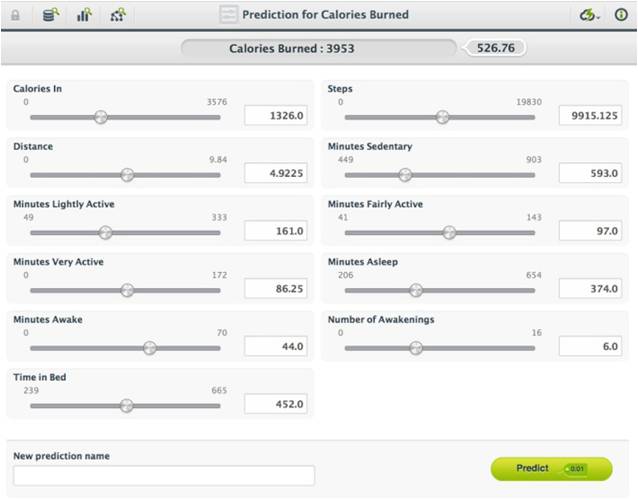This screenshot has height=499, width=638.
Task: Open the dataset bar-chart icon
Action: tap(84, 15)
